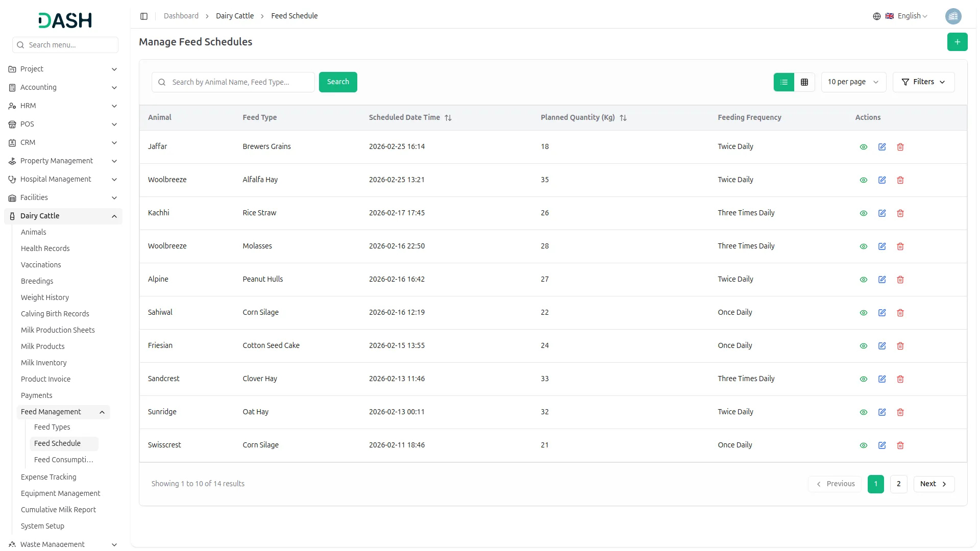
Task: View the Sunridge Oat Hay schedule
Action: pos(863,412)
